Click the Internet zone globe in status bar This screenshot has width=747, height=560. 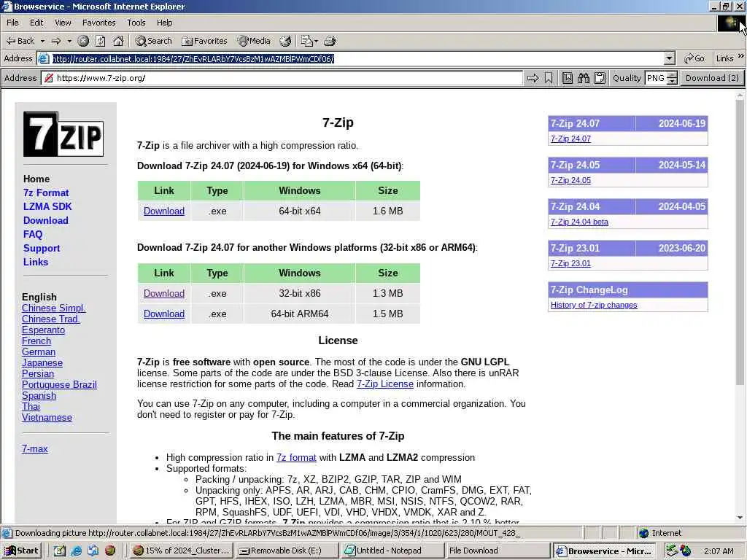pyautogui.click(x=643, y=533)
